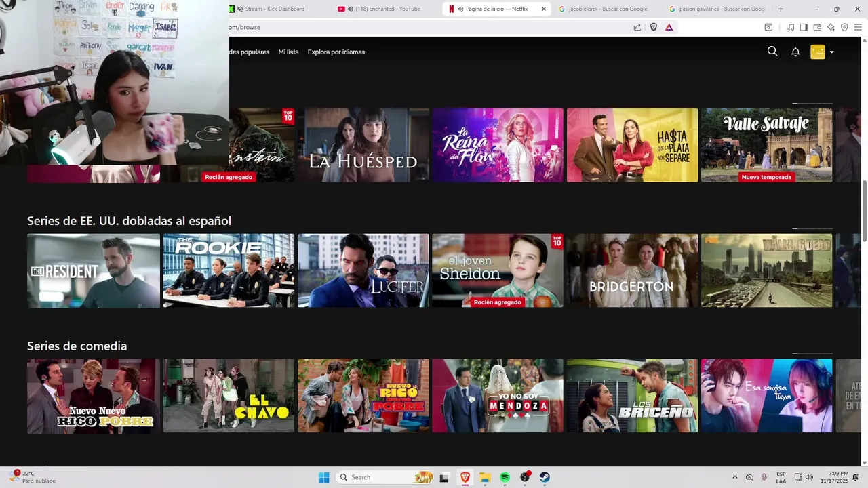Click the yellow Netflix profile avatar

(x=818, y=52)
